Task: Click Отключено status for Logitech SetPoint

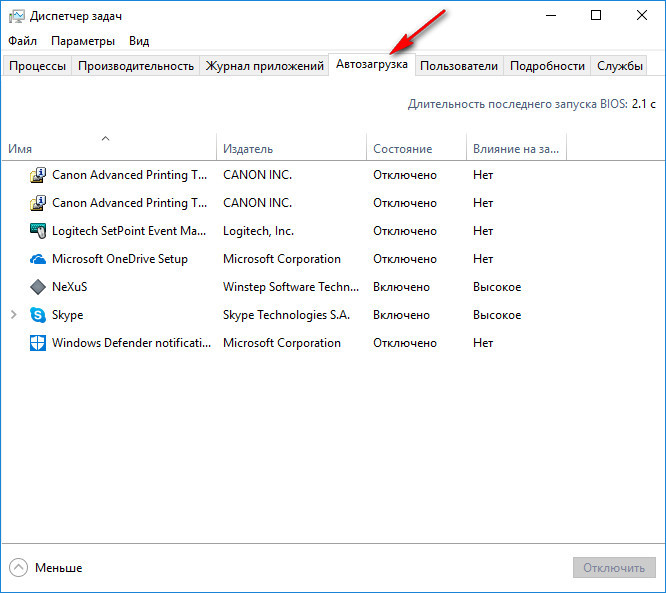Action: tap(405, 231)
